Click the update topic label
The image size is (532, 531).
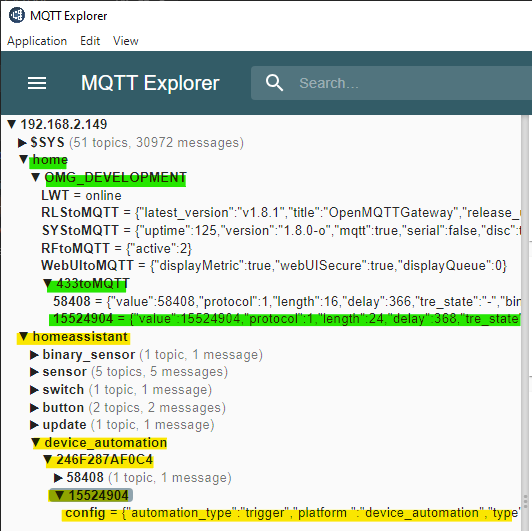[64, 425]
